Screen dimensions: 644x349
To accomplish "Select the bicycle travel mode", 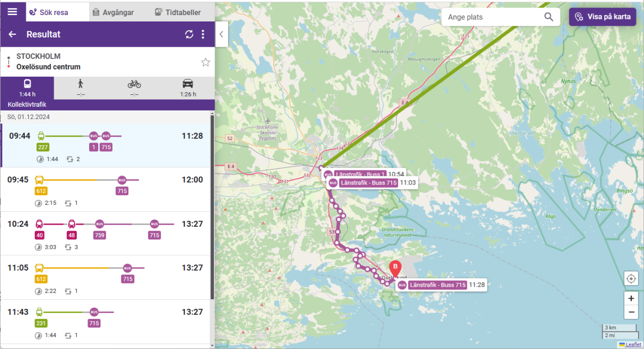I will click(x=134, y=88).
